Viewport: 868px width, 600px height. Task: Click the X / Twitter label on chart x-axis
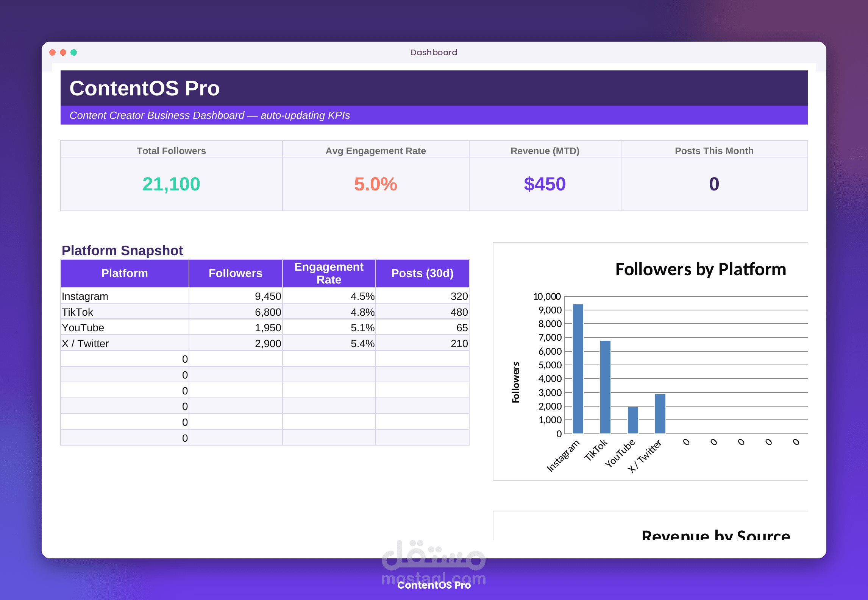pos(645,456)
